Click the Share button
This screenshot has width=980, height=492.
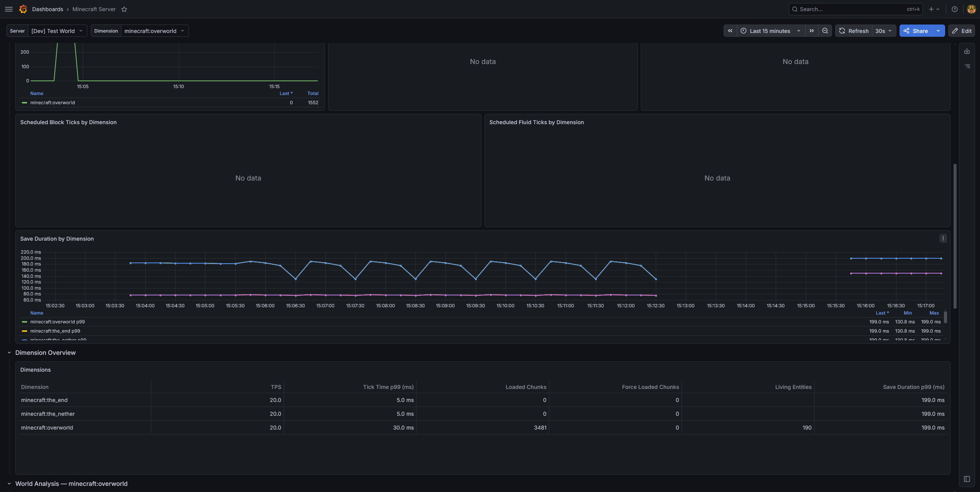point(916,31)
